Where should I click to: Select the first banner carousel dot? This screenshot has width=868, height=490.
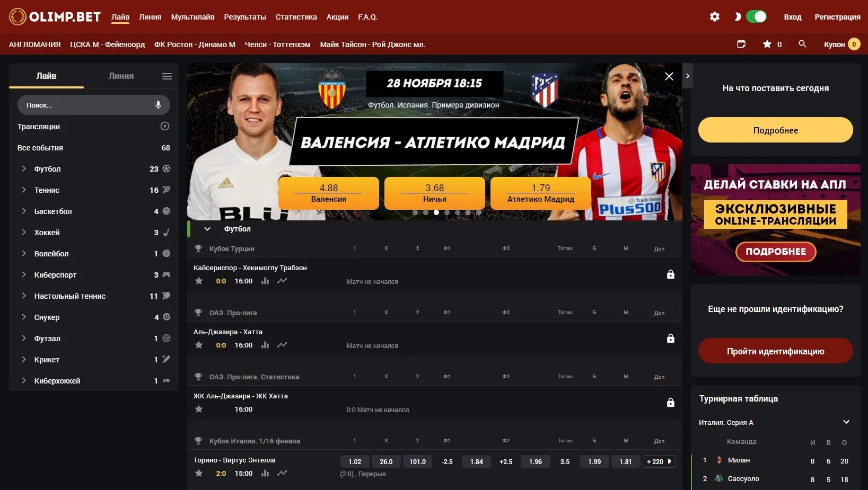(x=415, y=212)
